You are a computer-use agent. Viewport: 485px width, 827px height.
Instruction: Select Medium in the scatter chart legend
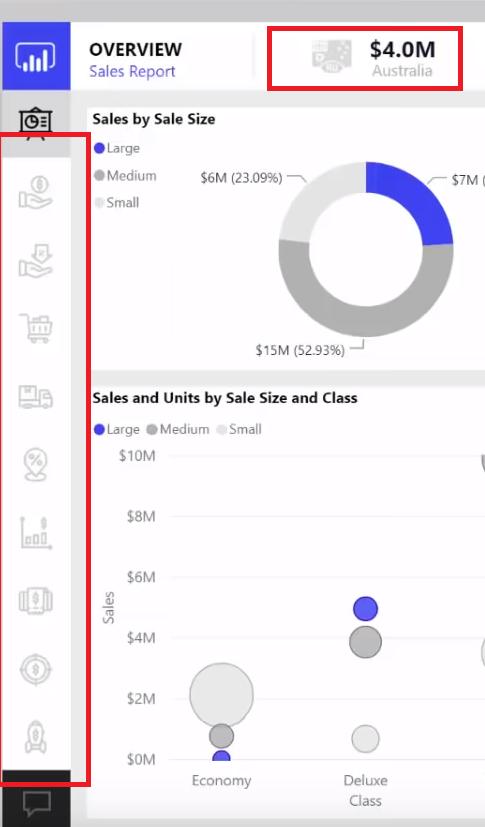coord(178,429)
